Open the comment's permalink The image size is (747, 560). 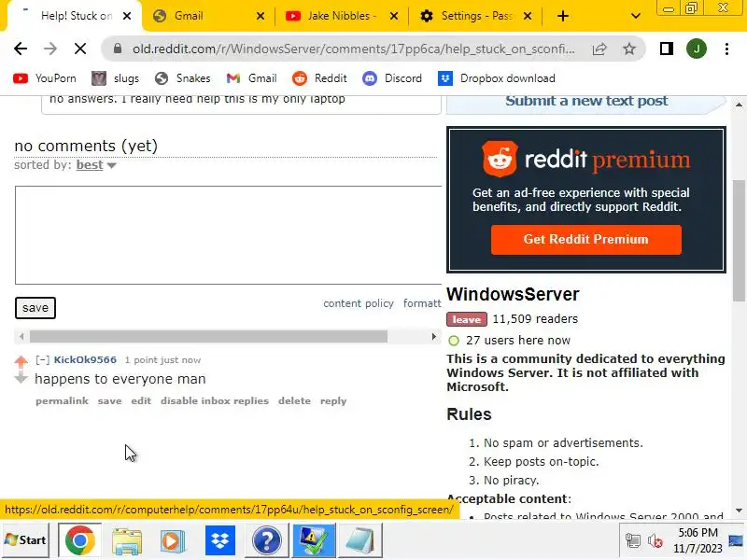[62, 401]
